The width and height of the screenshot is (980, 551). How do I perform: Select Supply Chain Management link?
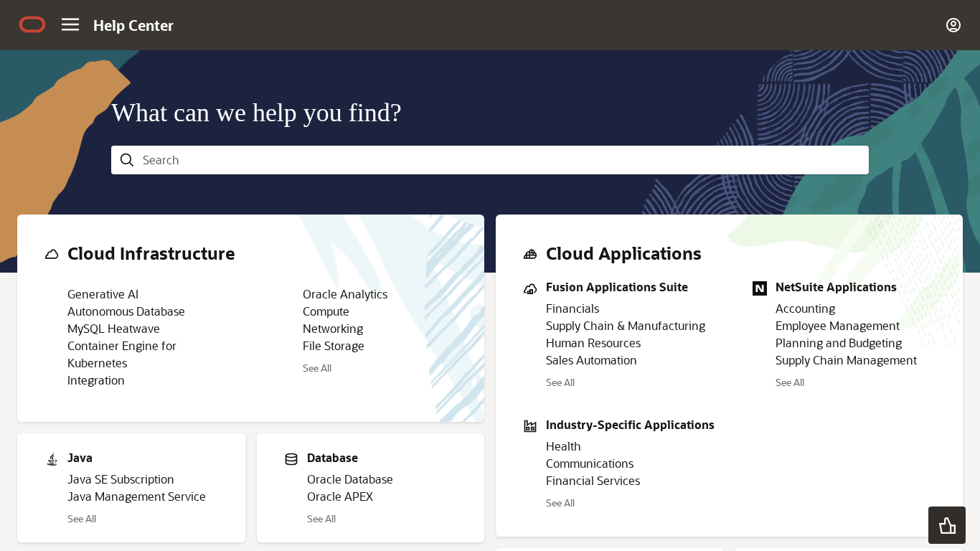(x=846, y=360)
